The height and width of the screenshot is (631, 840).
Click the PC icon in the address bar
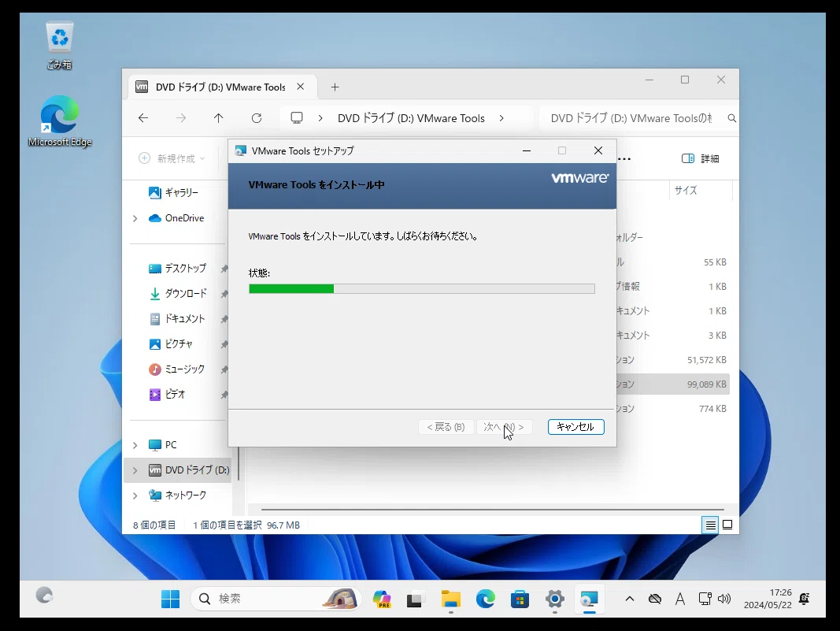[x=297, y=118]
